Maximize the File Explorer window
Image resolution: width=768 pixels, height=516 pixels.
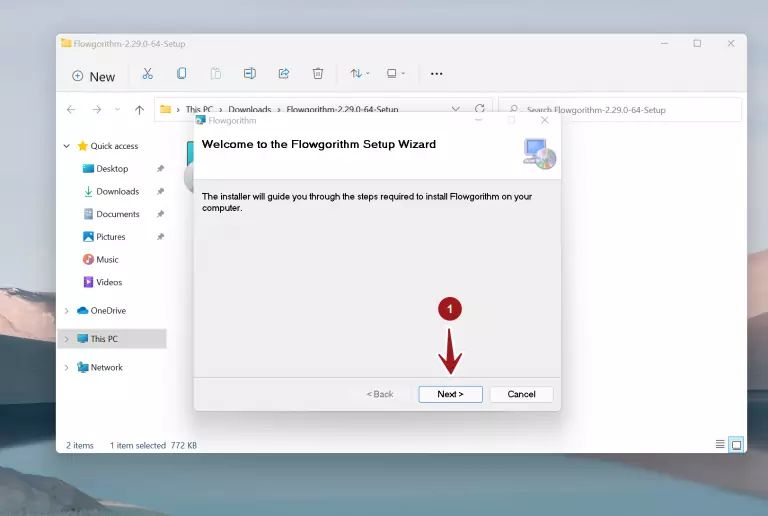pyautogui.click(x=697, y=44)
